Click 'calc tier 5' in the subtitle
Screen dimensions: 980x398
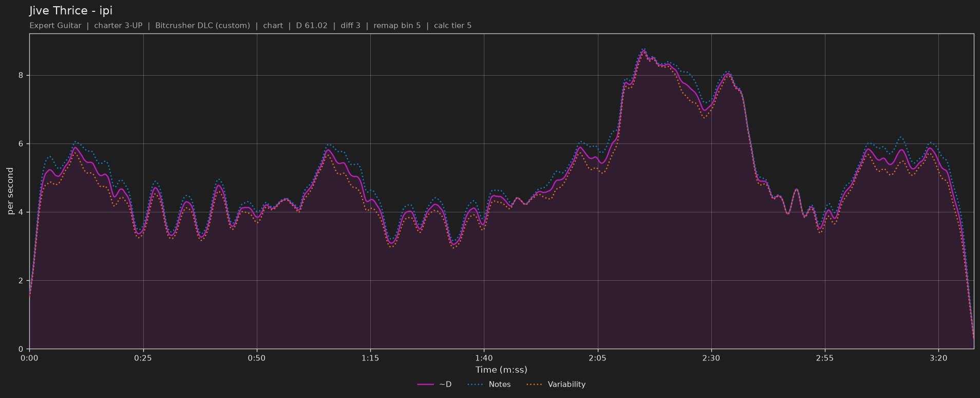[453, 26]
